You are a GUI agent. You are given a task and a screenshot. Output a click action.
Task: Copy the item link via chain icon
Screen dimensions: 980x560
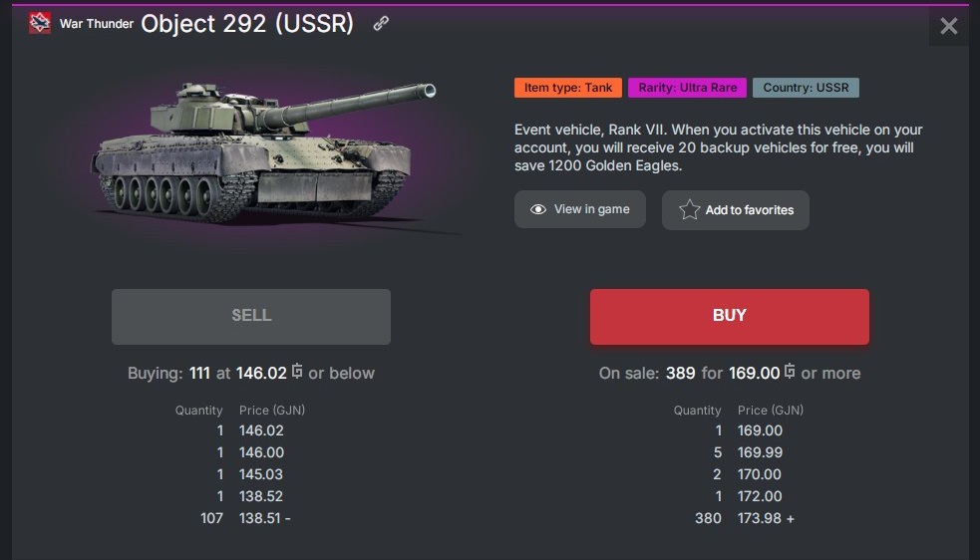pos(381,24)
